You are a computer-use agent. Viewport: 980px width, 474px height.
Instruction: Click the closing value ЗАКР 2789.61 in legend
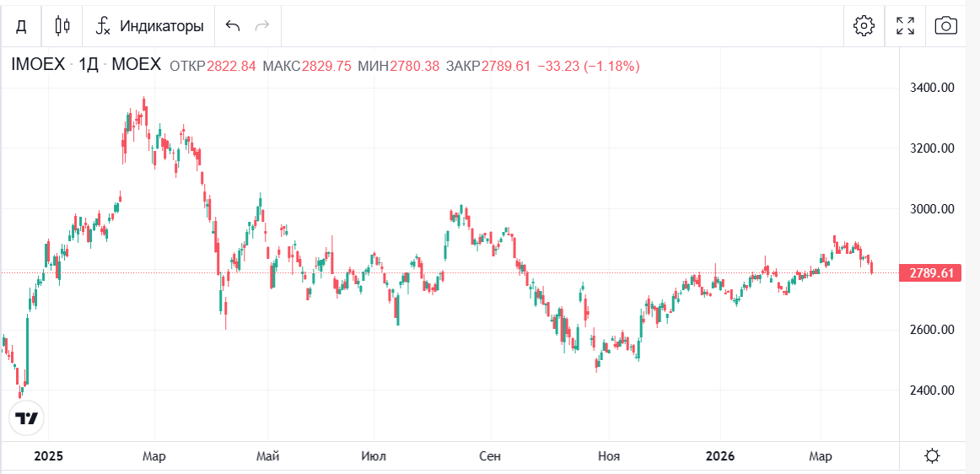click(x=505, y=66)
